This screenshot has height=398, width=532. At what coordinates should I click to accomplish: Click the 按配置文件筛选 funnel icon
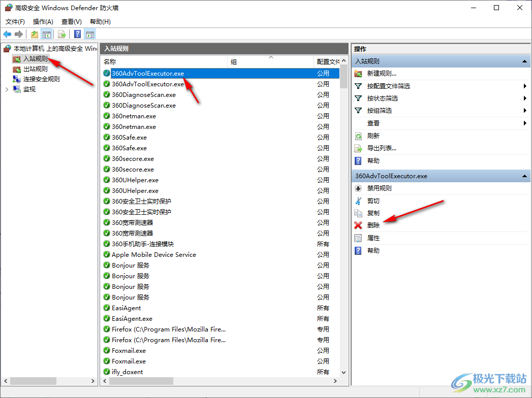point(358,86)
